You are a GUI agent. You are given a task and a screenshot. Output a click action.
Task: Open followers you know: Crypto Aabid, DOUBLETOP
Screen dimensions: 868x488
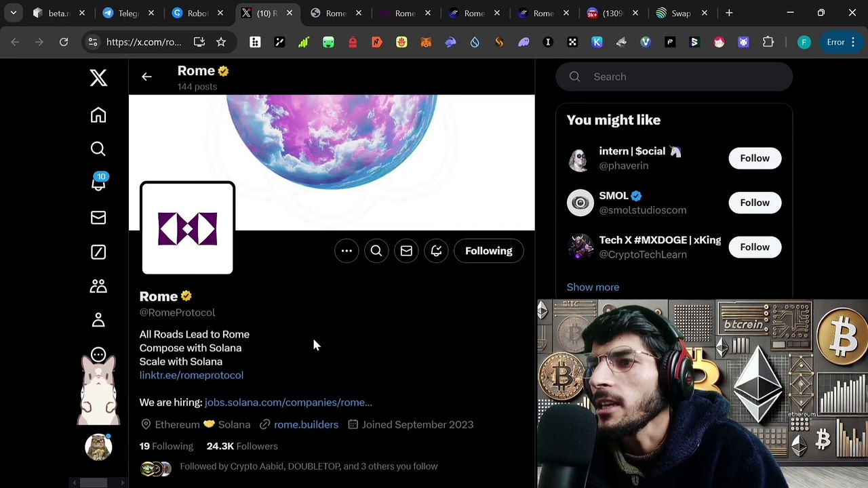click(309, 466)
